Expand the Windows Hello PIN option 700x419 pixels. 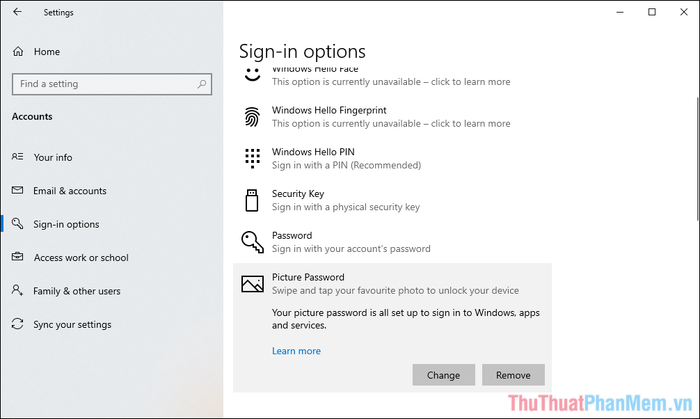coord(392,158)
